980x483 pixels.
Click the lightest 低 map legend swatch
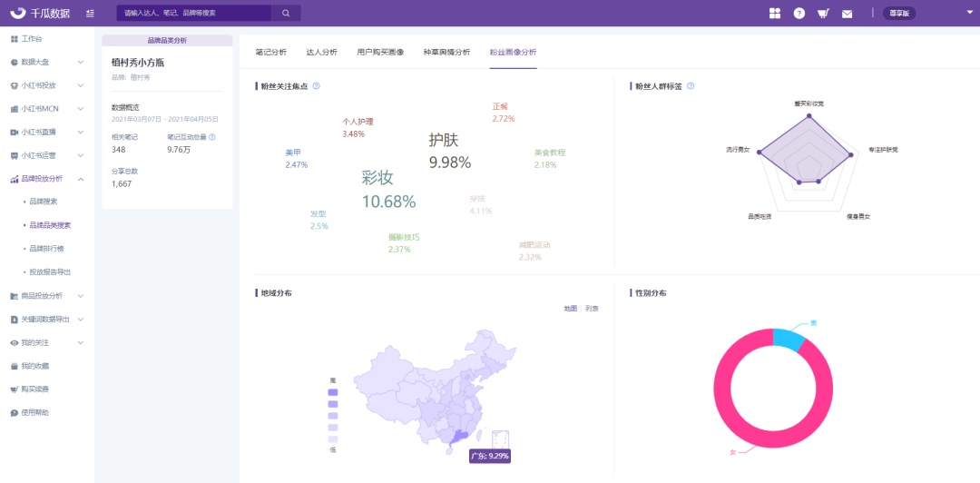(x=332, y=439)
